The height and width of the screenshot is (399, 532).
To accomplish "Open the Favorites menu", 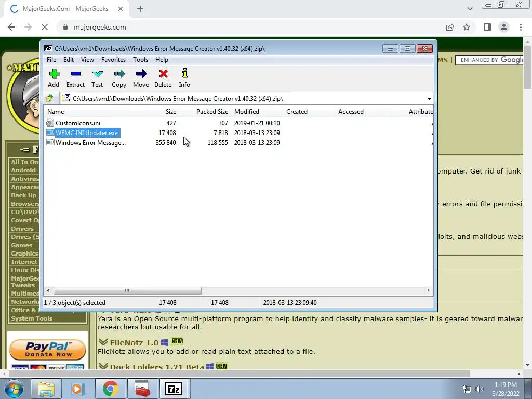I will pyautogui.click(x=113, y=60).
